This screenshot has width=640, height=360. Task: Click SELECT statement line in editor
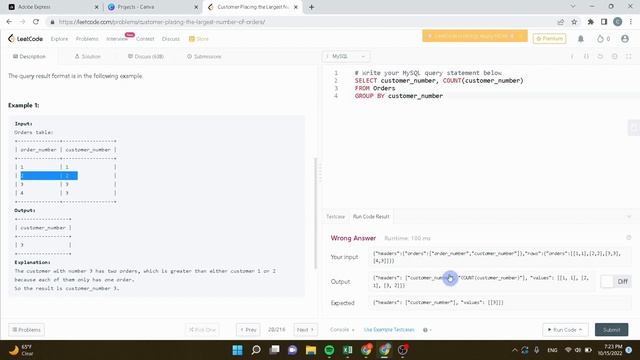[439, 80]
